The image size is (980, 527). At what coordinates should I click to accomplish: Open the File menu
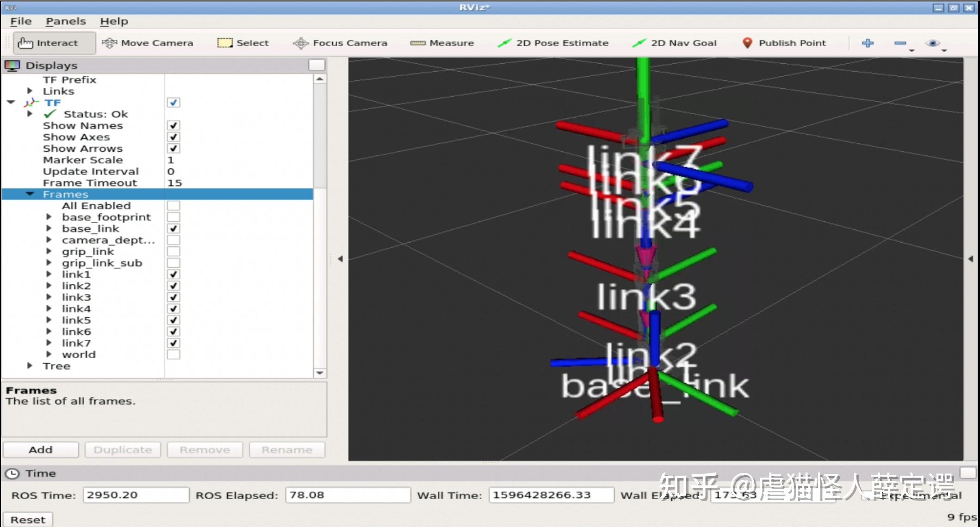(x=21, y=21)
